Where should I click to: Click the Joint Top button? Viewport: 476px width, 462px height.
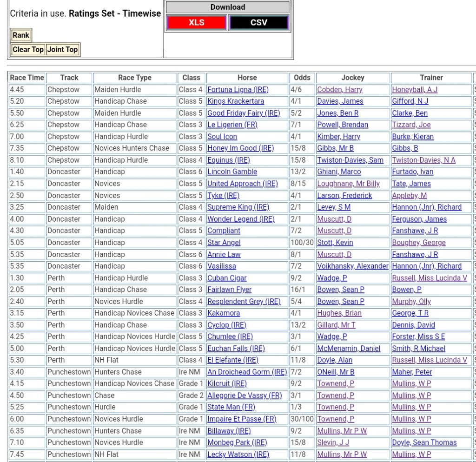click(62, 50)
